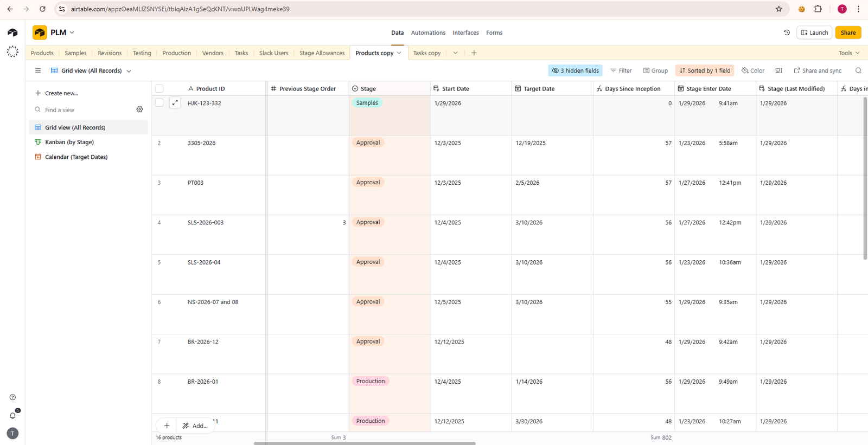868x445 pixels.
Task: Click target date 12/19/2025 cell
Action: (552, 155)
